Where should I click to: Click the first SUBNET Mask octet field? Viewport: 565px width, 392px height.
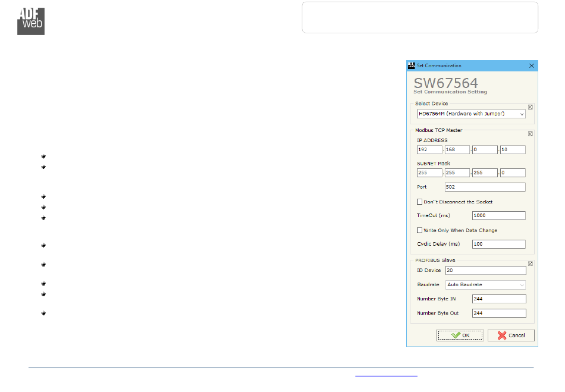(429, 173)
